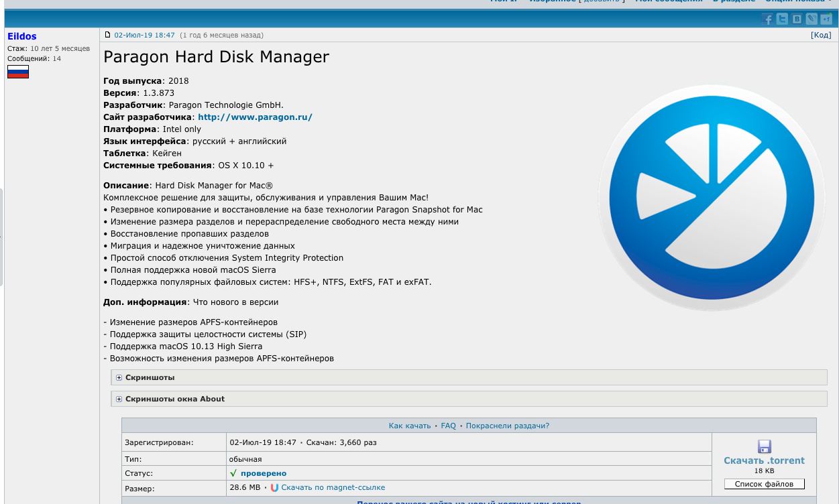The height and width of the screenshot is (504, 839).
Task: Click the Таблетка: Кейген line
Action: pos(142,153)
